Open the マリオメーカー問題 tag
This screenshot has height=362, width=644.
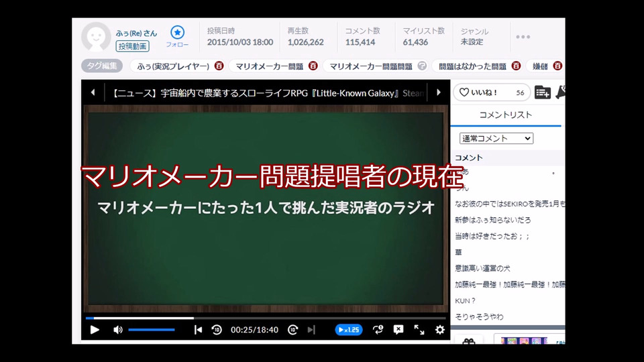[x=269, y=66]
